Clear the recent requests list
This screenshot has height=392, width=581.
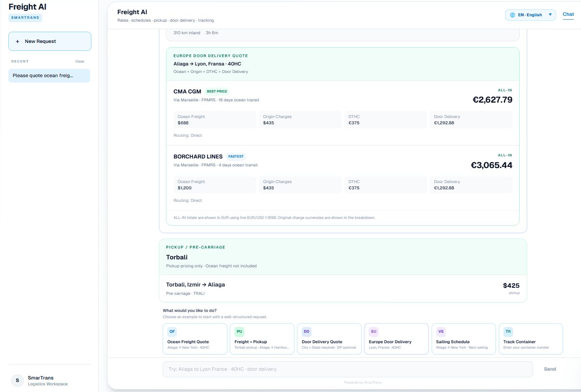pos(80,61)
